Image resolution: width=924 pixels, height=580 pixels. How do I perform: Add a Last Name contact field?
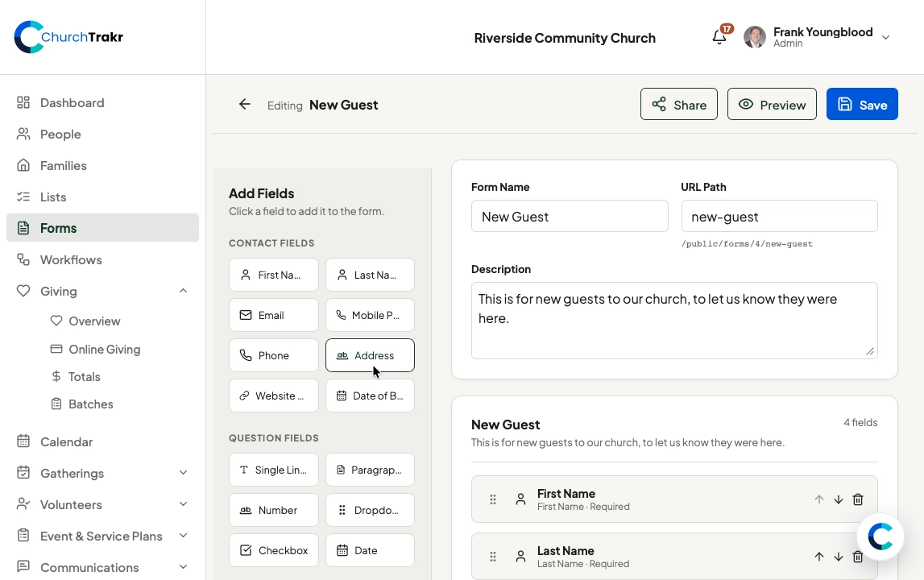coord(370,275)
